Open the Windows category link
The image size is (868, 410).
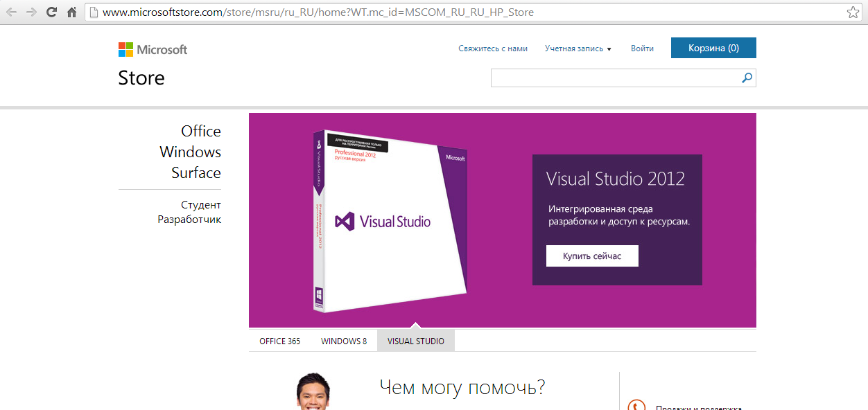tap(190, 152)
